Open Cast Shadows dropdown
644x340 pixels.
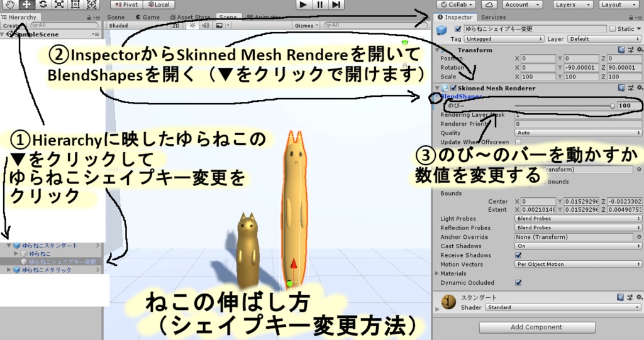578,246
